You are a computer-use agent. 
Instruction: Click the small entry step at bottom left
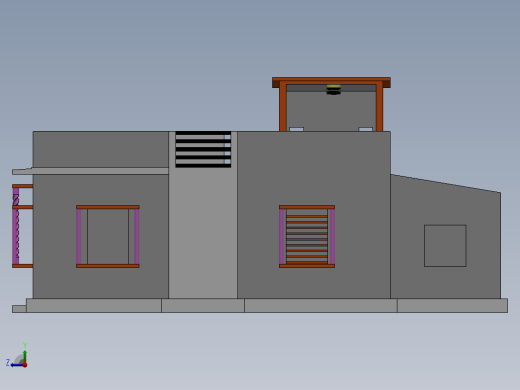click(x=19, y=309)
